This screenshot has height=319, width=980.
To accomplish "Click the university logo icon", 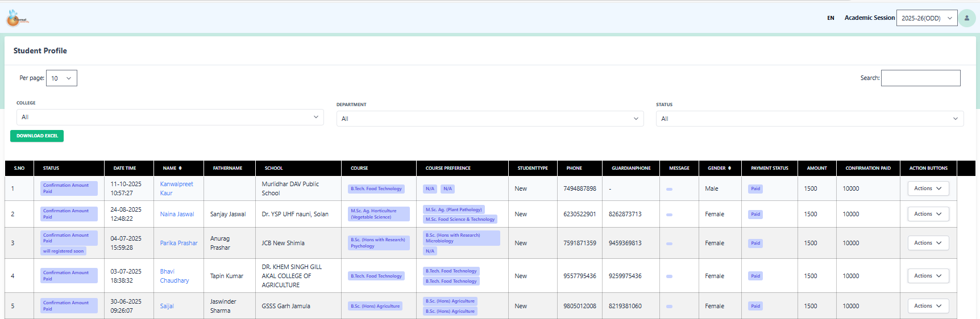I will coord(16,19).
